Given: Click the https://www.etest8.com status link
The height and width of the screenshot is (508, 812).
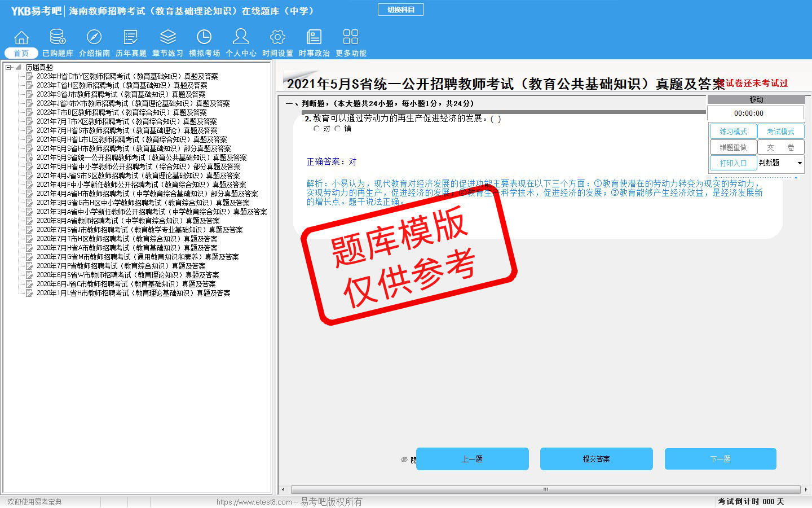Looking at the screenshot, I should pos(254,502).
